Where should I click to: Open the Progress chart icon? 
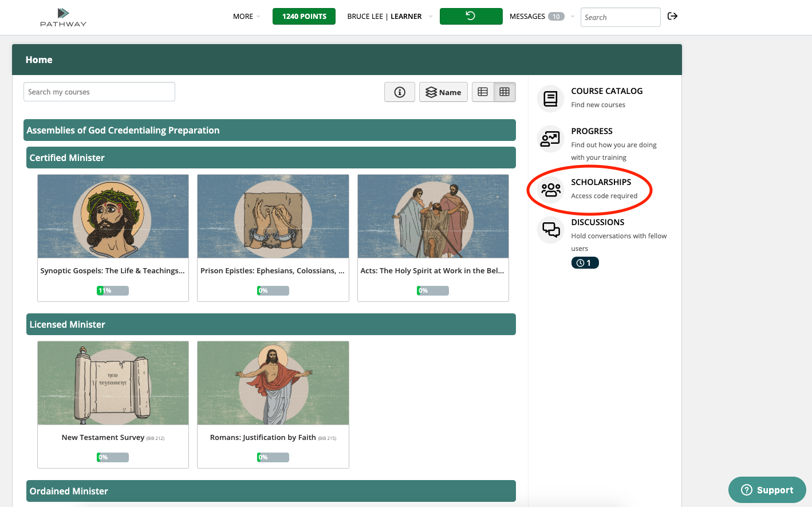pos(550,139)
